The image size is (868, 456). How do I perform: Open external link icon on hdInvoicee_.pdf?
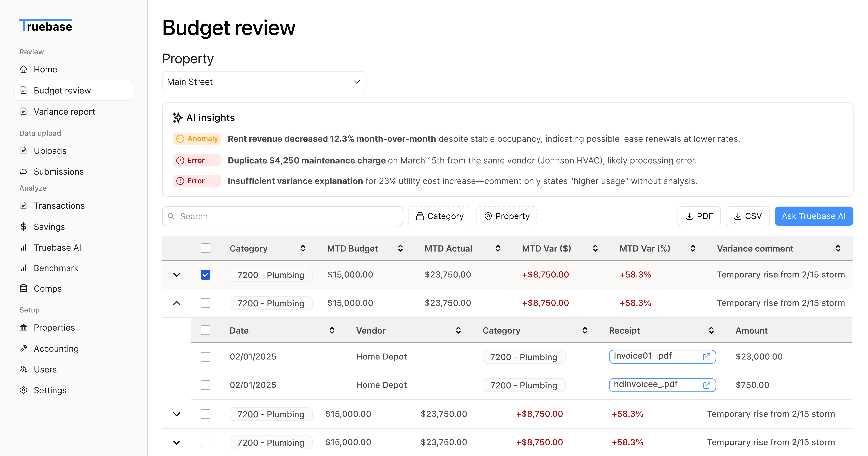(706, 385)
